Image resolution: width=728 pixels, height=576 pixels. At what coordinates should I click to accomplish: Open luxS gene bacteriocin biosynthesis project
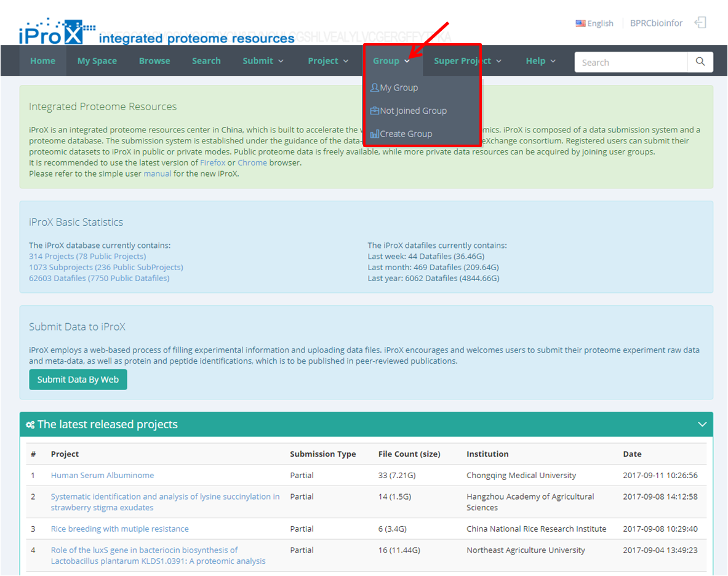[158, 556]
